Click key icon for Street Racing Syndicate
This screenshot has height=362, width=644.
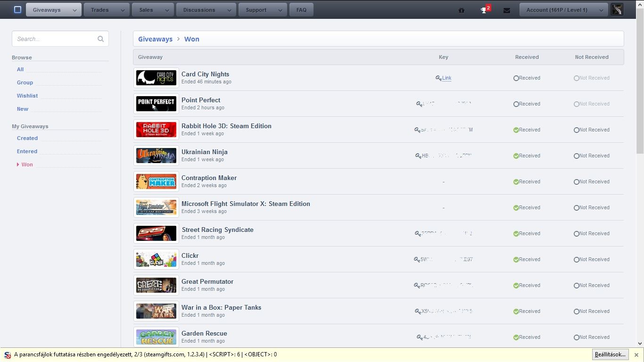[418, 234]
